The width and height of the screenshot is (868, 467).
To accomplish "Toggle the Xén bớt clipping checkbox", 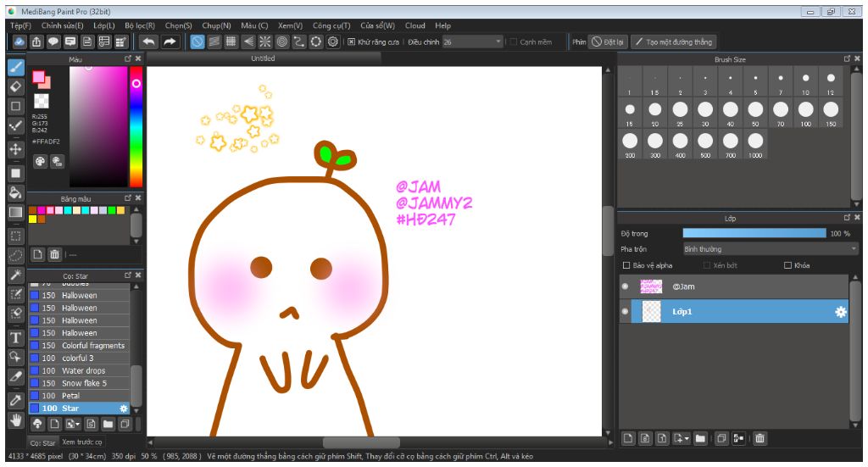I will tap(706, 265).
